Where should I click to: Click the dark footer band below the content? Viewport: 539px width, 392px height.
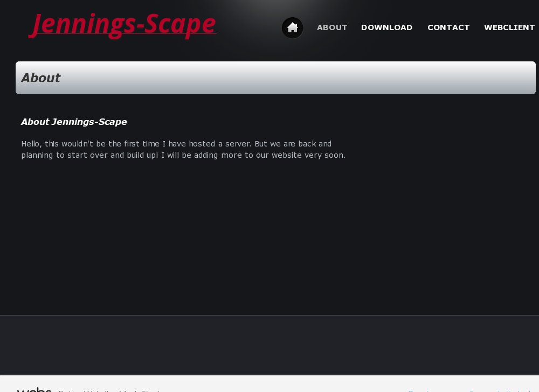(269, 345)
